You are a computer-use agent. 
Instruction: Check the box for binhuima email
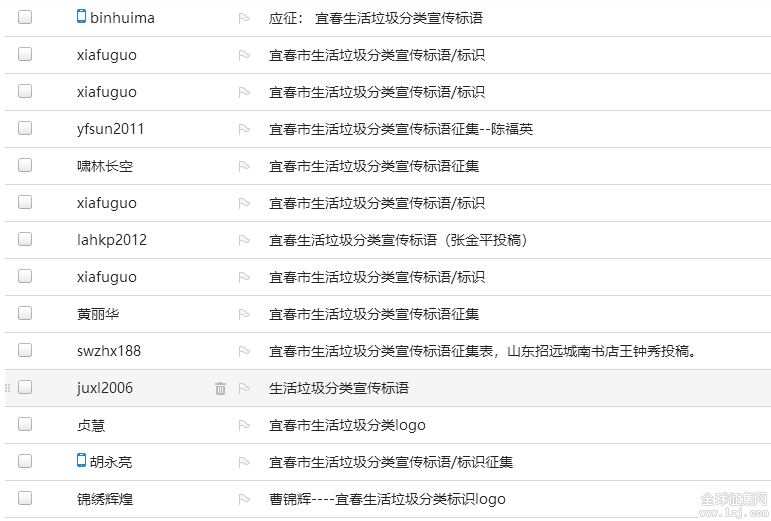[x=25, y=17]
